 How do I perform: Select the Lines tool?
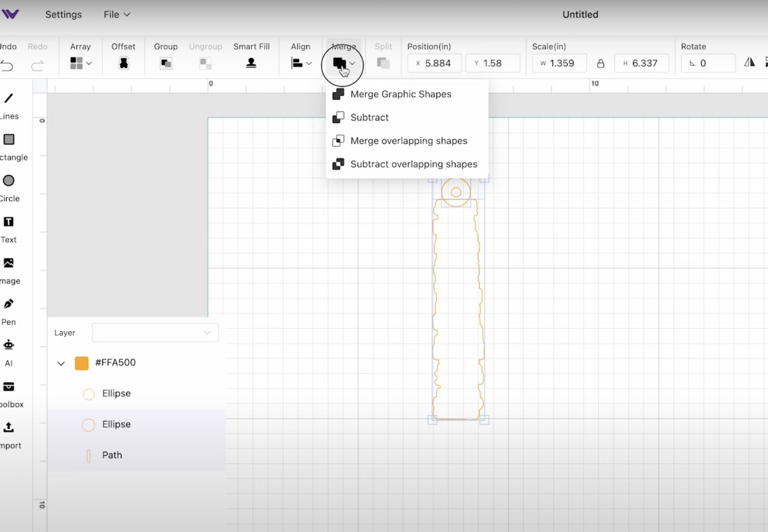click(x=8, y=99)
